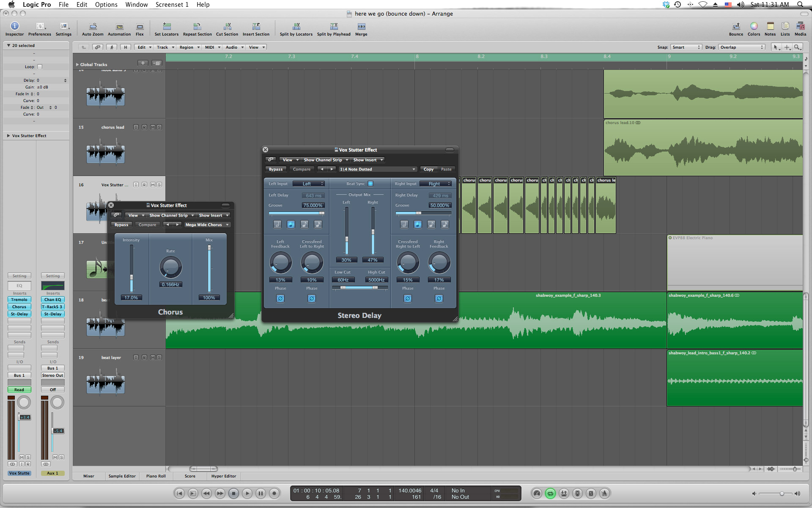Click the Chan EQ insert slot

pyautogui.click(x=52, y=299)
